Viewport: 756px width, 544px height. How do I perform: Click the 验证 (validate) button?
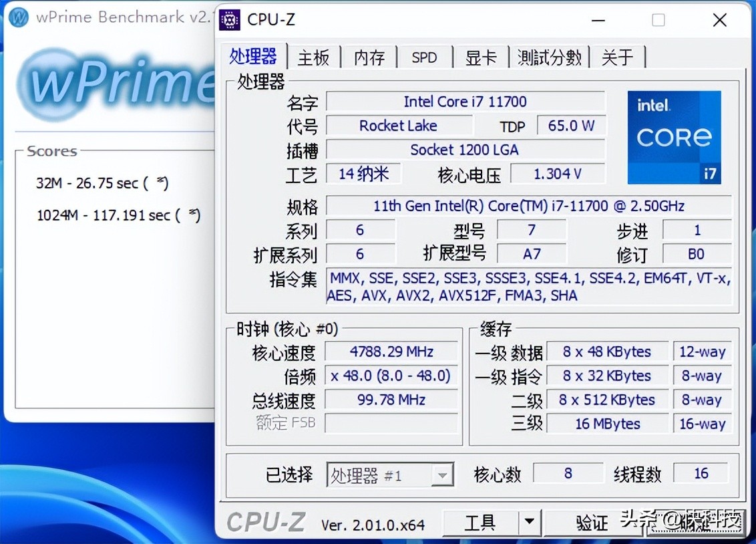pyautogui.click(x=590, y=523)
